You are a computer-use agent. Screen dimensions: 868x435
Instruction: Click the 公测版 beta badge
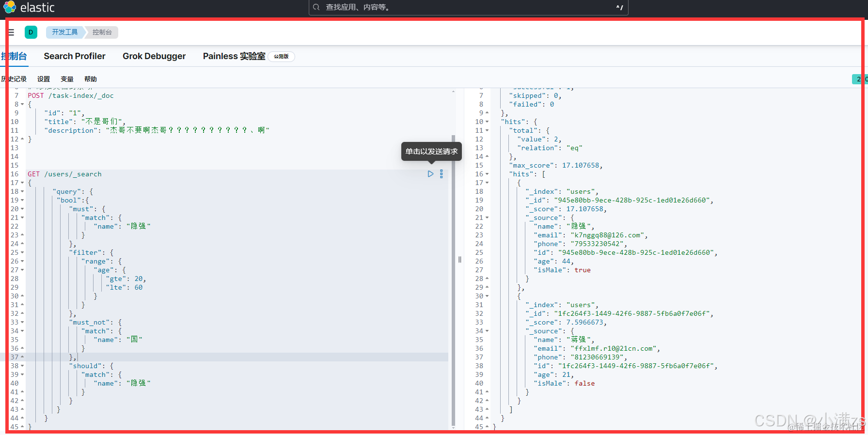tap(281, 57)
